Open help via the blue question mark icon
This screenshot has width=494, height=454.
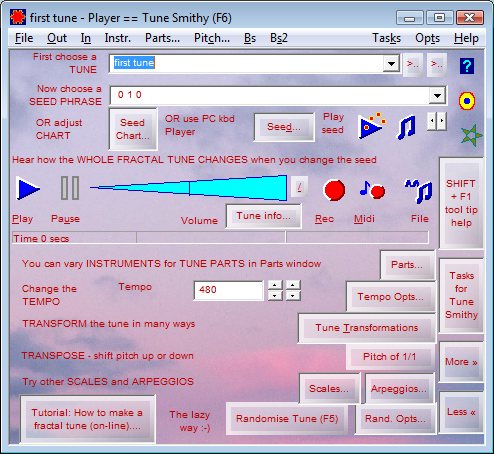(467, 66)
